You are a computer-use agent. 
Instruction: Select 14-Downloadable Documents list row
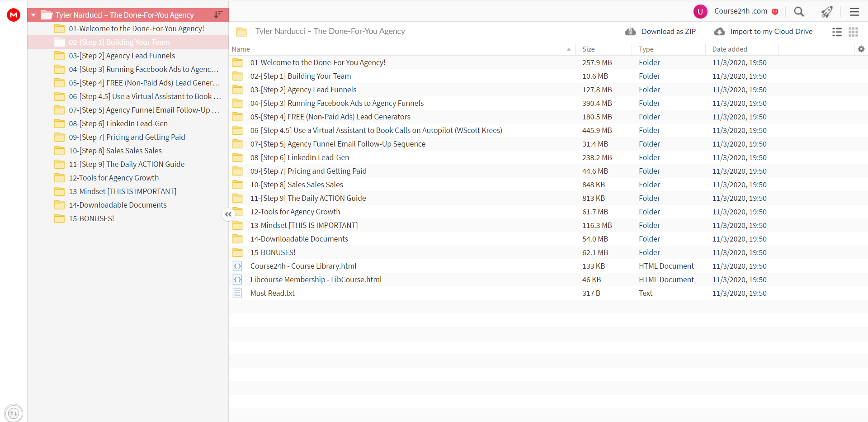(548, 239)
